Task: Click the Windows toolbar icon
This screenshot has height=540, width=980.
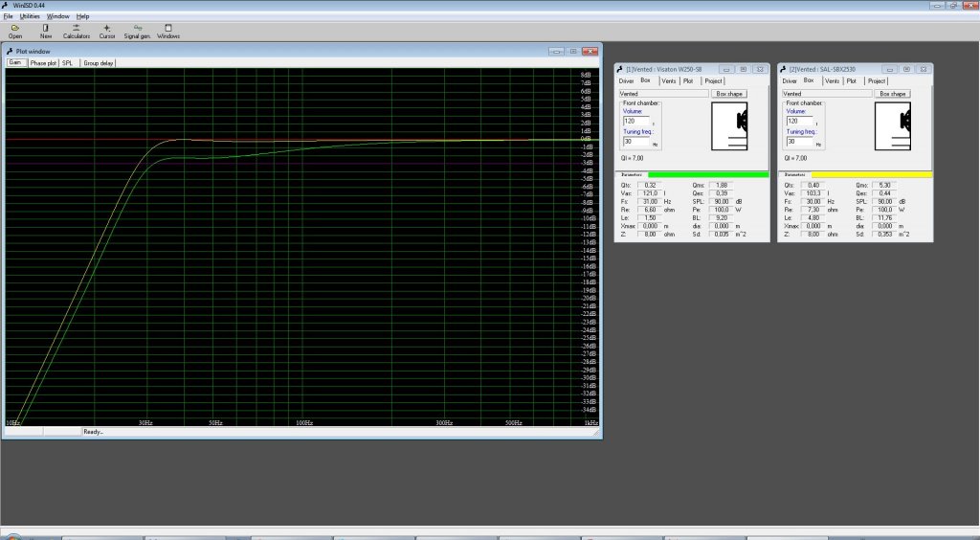Action: [x=168, y=30]
